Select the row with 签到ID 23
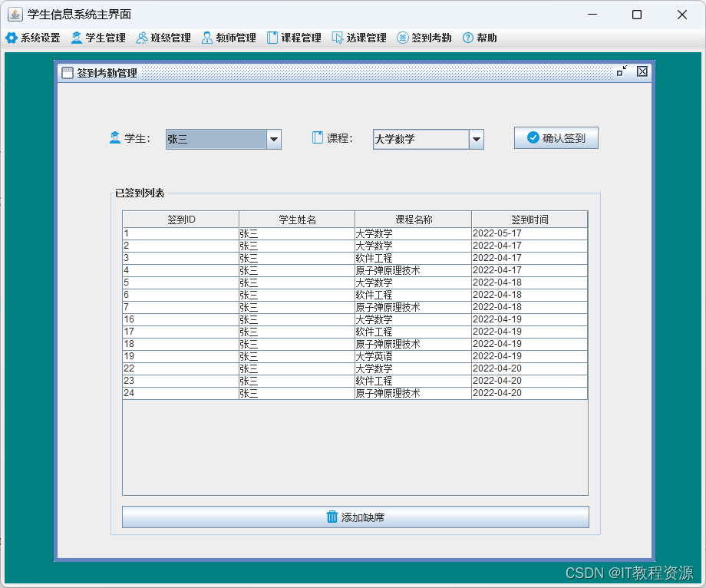 coord(355,381)
